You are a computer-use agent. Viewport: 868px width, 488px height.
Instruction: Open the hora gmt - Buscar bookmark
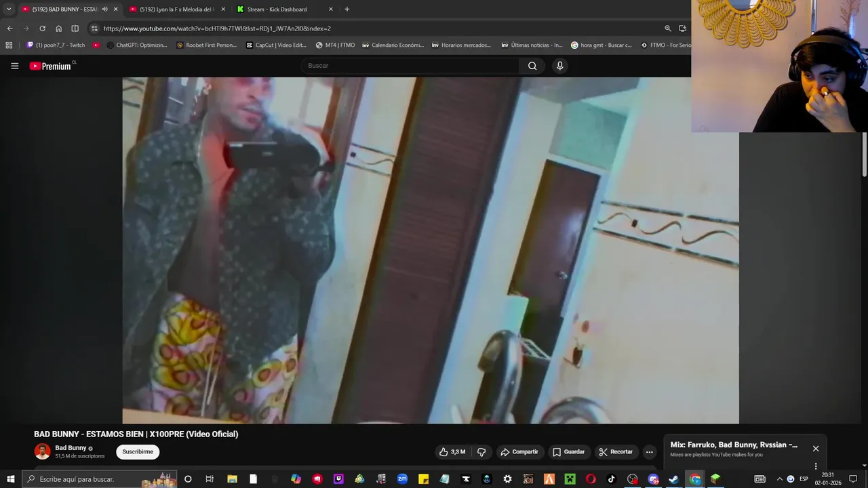pyautogui.click(x=601, y=45)
